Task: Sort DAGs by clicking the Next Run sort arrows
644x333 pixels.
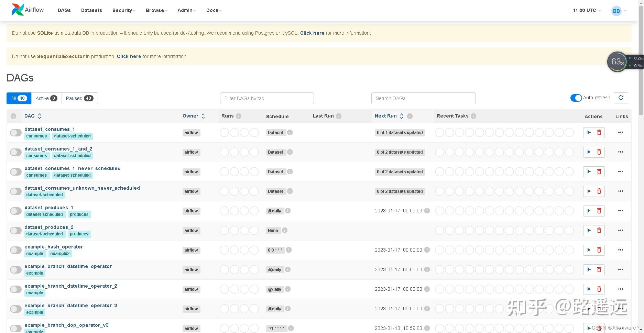Action: coord(401,116)
